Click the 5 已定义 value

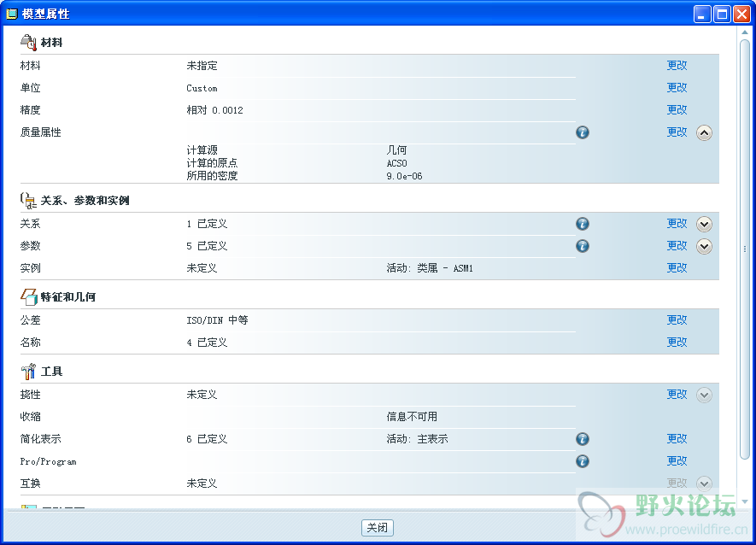[207, 246]
